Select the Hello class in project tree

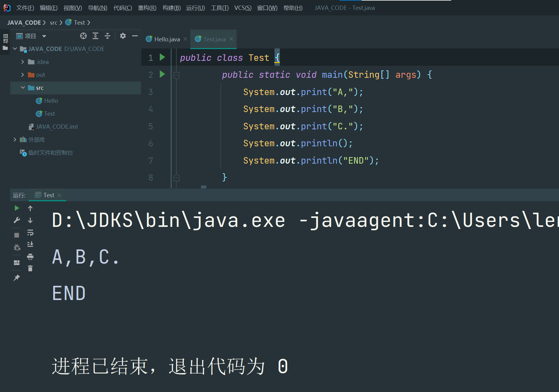pos(47,101)
